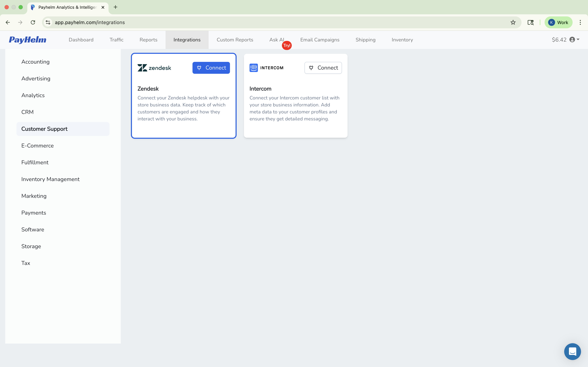Viewport: 588px width, 367px height.
Task: Open the Email Campaigns tab
Action: [x=320, y=39]
